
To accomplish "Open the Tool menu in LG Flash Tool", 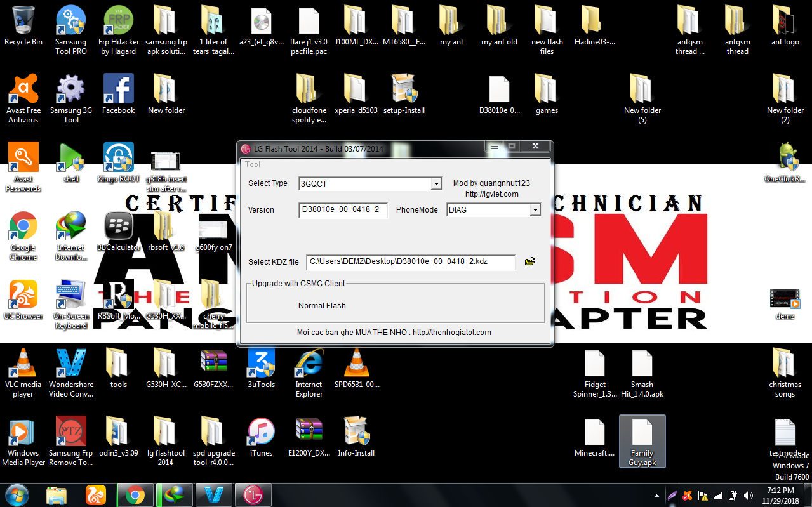I will [x=253, y=164].
